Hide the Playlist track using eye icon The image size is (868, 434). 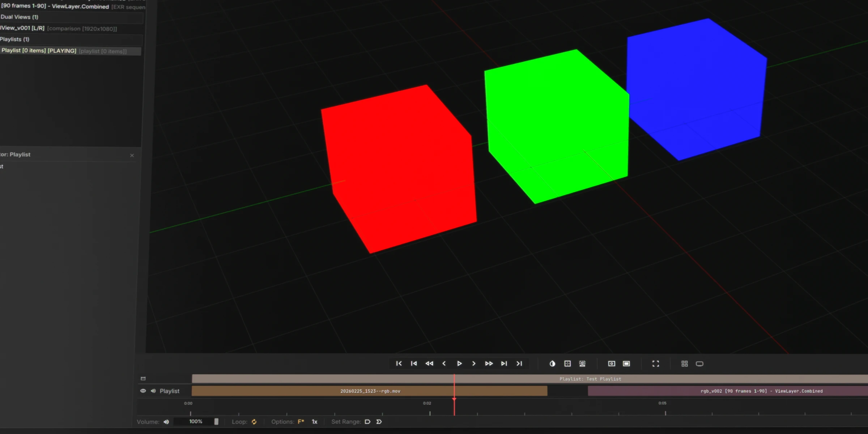(x=143, y=391)
